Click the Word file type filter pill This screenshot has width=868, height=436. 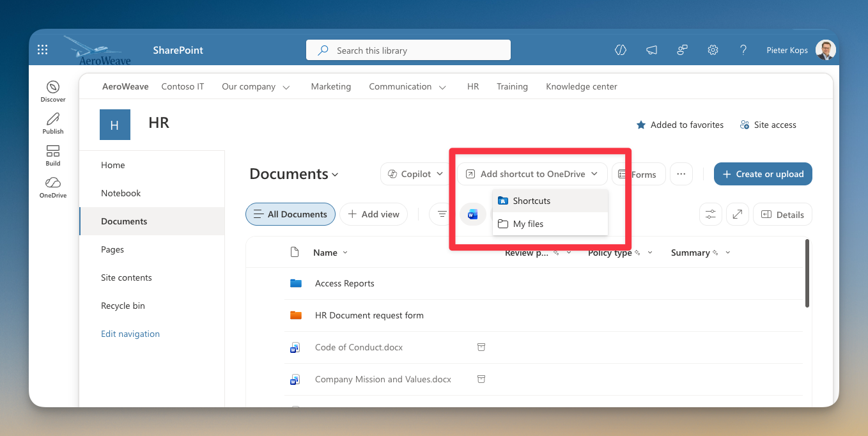pyautogui.click(x=473, y=214)
